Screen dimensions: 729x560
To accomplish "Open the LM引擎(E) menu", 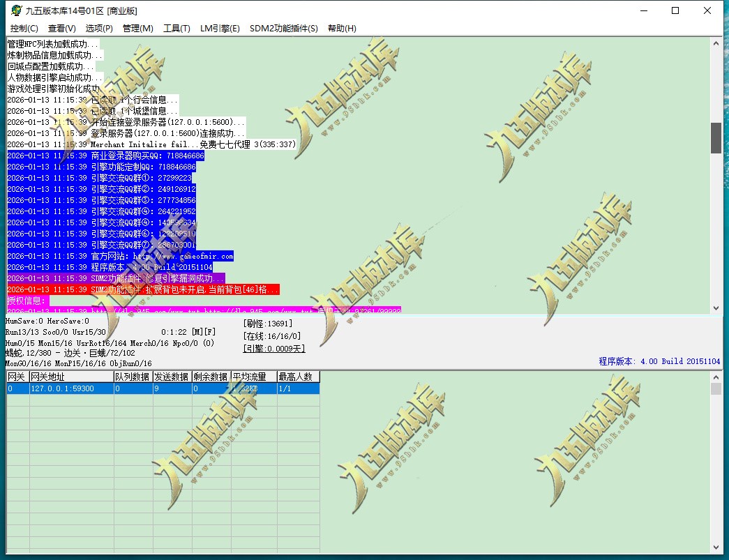I will (220, 29).
